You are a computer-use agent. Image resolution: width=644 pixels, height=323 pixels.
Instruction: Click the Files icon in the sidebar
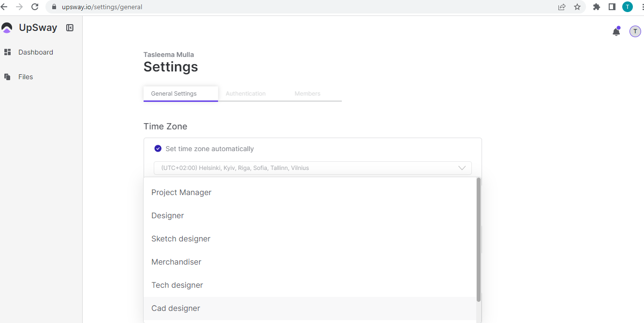7,77
